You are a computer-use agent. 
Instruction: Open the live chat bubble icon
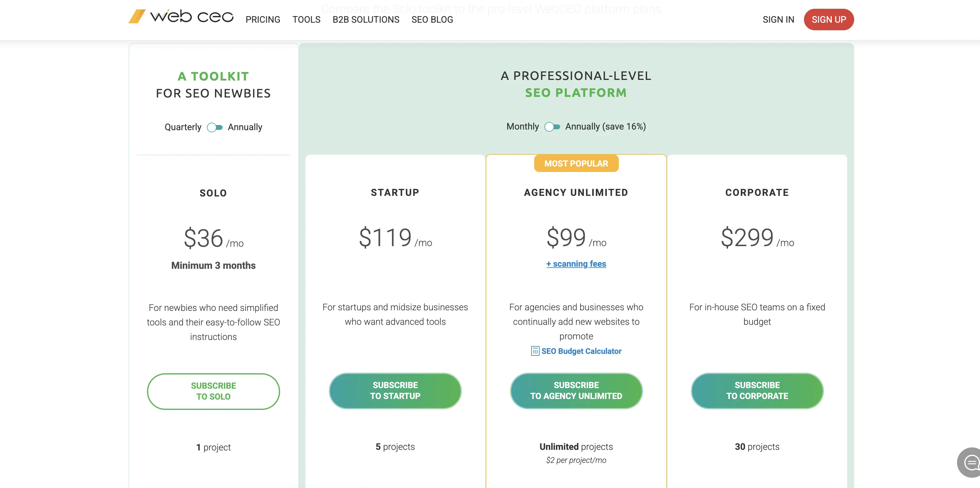click(969, 463)
